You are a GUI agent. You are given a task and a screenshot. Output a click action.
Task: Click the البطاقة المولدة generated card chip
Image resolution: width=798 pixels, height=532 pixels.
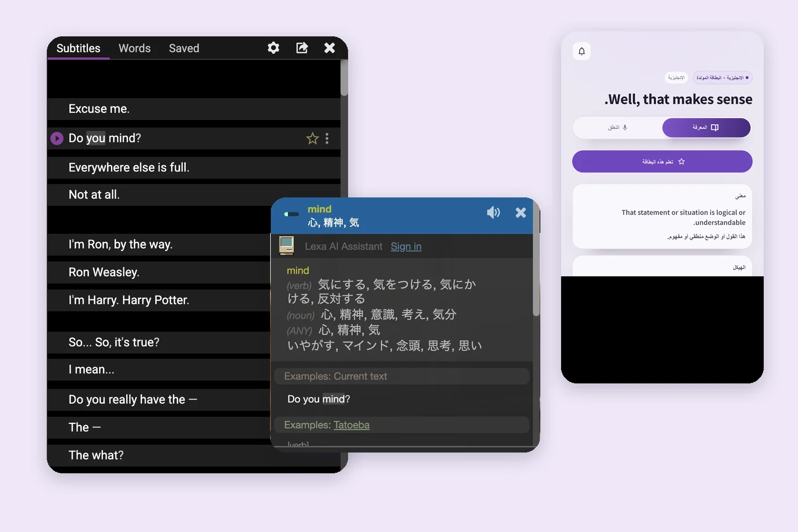tap(723, 78)
